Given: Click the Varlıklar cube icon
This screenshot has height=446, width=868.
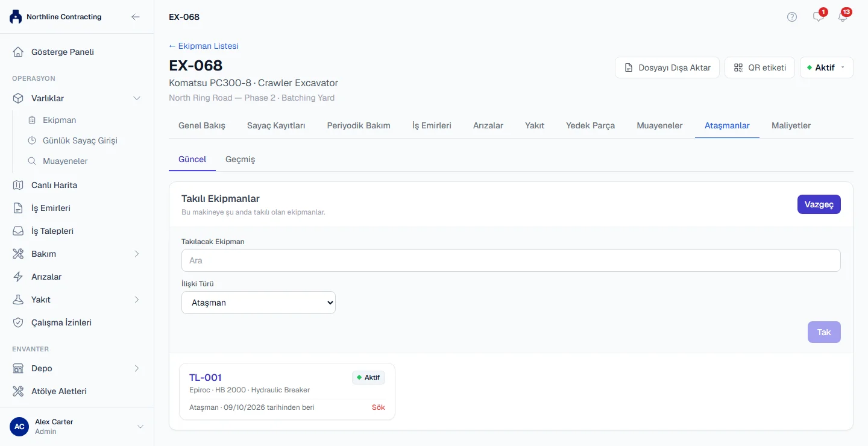Looking at the screenshot, I should pyautogui.click(x=19, y=98).
